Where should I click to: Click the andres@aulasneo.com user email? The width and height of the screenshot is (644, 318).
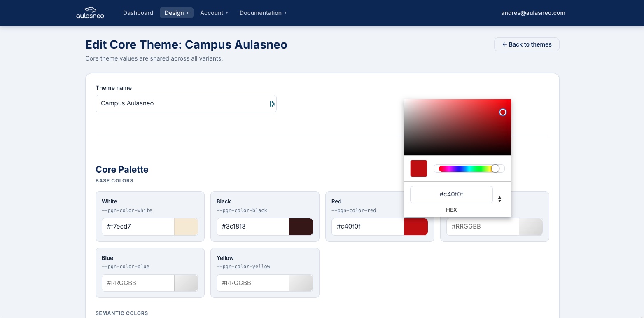click(533, 13)
